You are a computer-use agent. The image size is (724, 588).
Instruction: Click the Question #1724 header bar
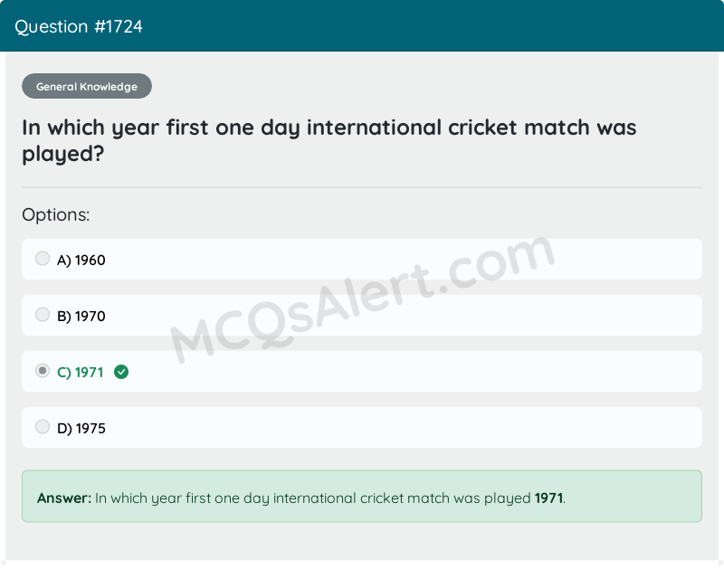point(362,26)
